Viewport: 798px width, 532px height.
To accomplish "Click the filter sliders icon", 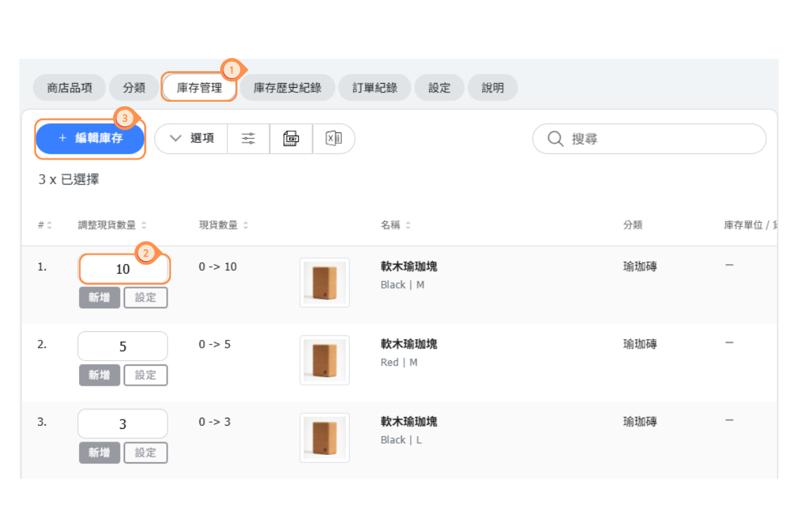I will coord(248,138).
